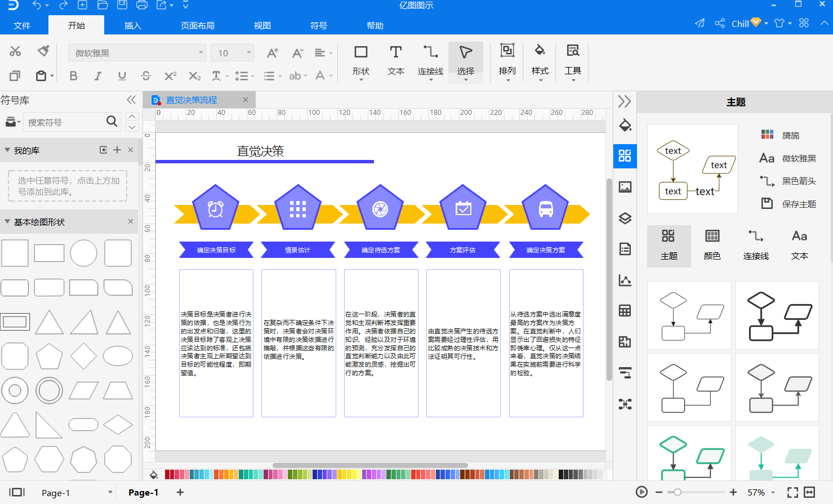The height and width of the screenshot is (504, 833).
Task: Toggle Underline formatting
Action: coord(122,75)
